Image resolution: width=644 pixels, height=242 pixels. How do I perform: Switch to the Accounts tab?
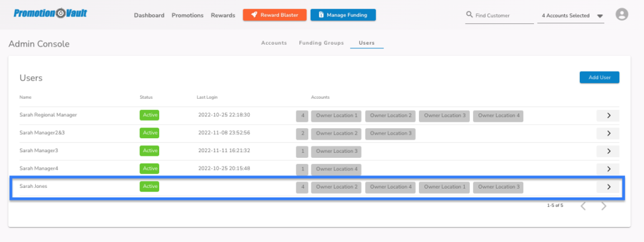[274, 43]
